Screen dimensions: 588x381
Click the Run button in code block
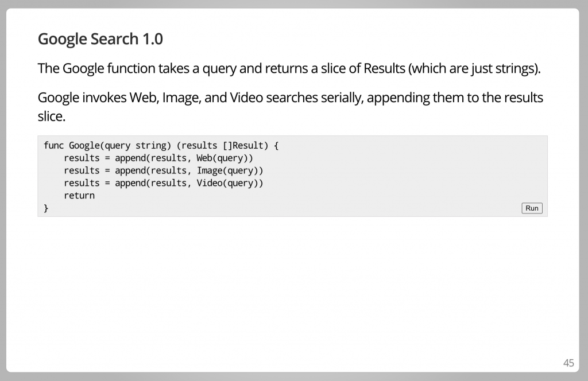pyautogui.click(x=532, y=208)
